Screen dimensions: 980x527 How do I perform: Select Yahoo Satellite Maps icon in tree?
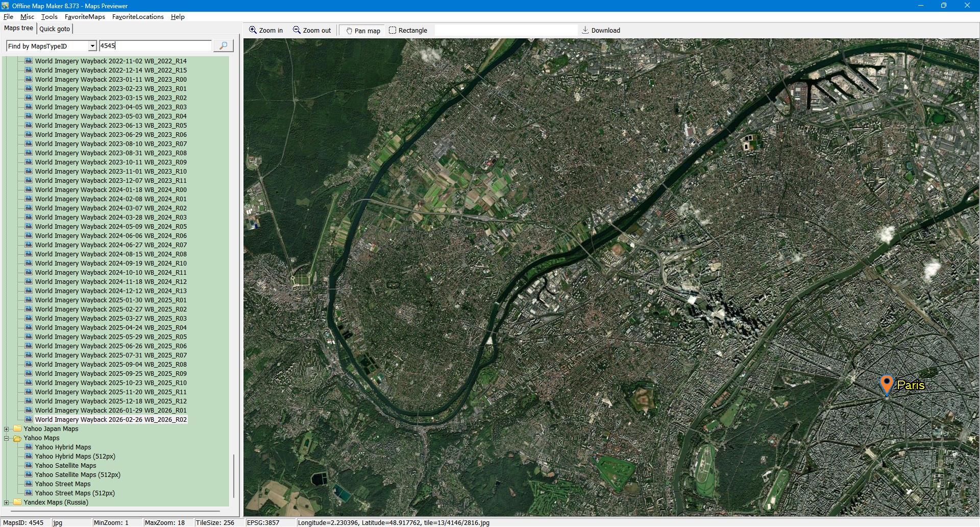pos(29,466)
